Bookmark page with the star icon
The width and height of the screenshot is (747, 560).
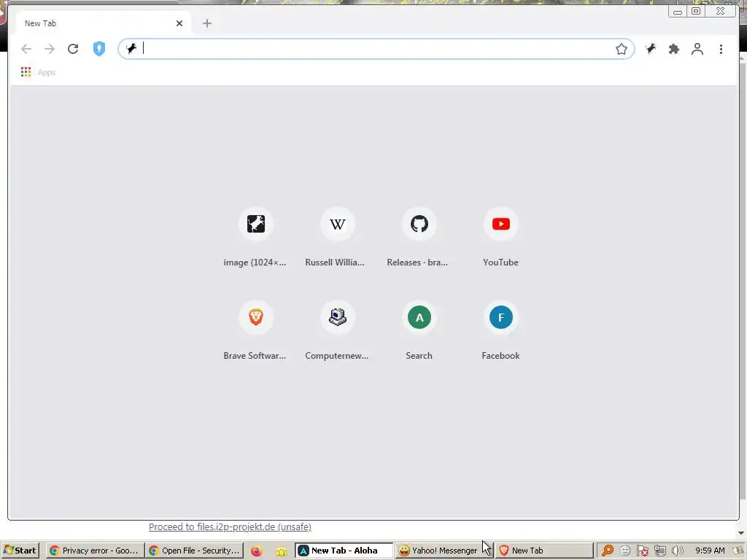click(x=622, y=49)
